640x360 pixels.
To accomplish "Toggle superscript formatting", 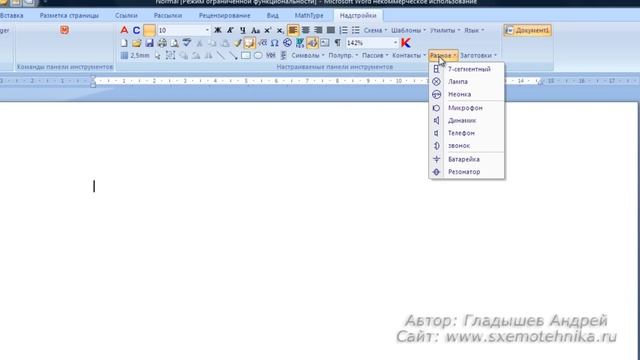I will tap(268, 30).
